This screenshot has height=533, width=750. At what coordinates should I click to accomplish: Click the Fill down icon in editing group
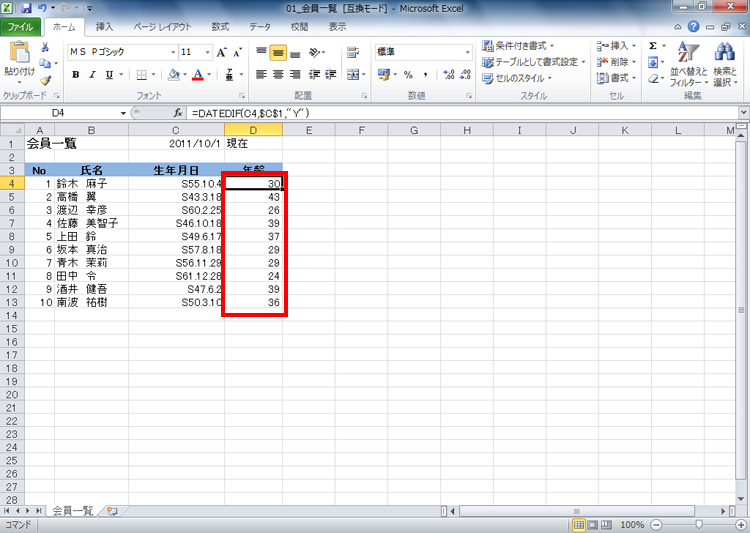(x=653, y=62)
